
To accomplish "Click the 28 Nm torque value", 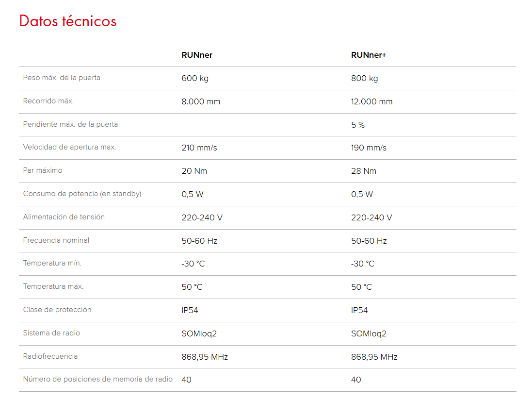I will (364, 171).
